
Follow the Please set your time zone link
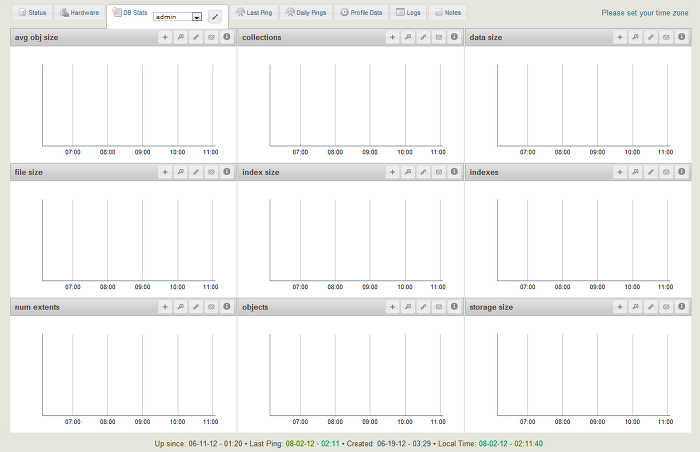click(x=645, y=13)
